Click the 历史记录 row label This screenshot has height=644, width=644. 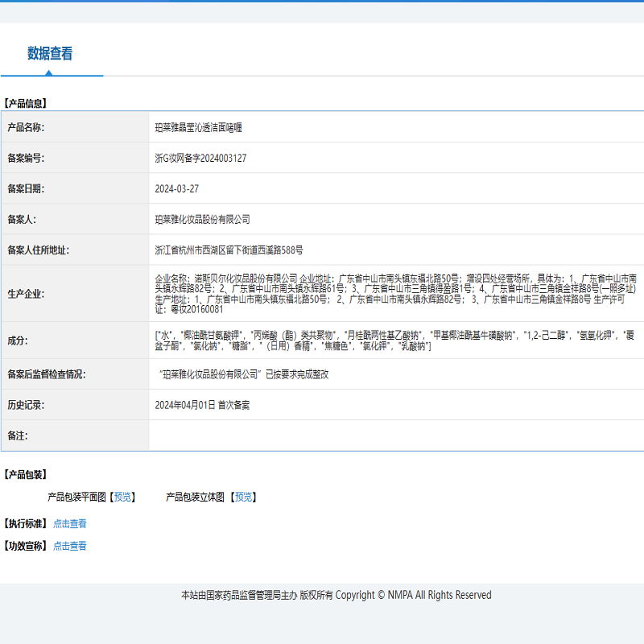point(26,405)
